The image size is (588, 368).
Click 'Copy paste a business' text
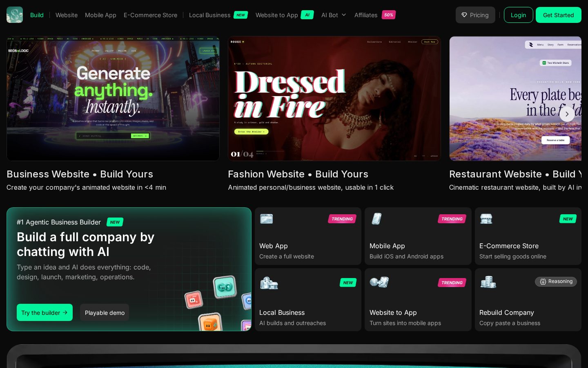510,323
